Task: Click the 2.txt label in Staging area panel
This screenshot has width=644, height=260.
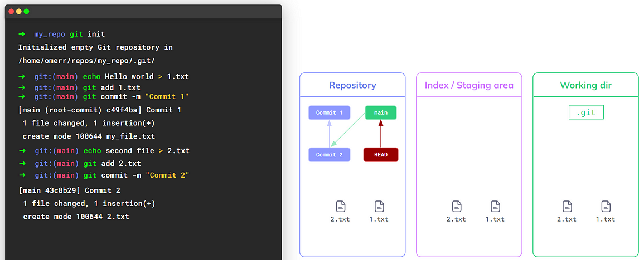Action: point(456,219)
